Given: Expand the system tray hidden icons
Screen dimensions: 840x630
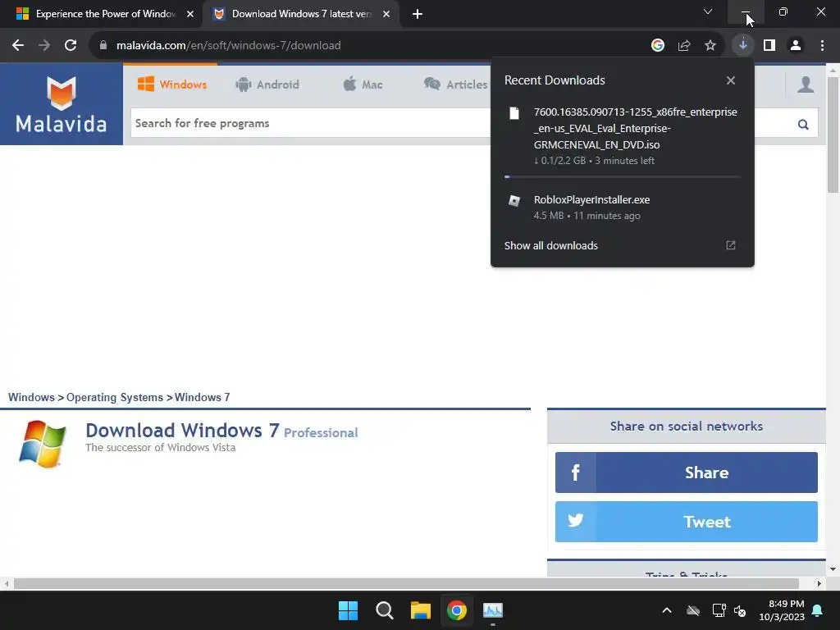Looking at the screenshot, I should point(666,610).
